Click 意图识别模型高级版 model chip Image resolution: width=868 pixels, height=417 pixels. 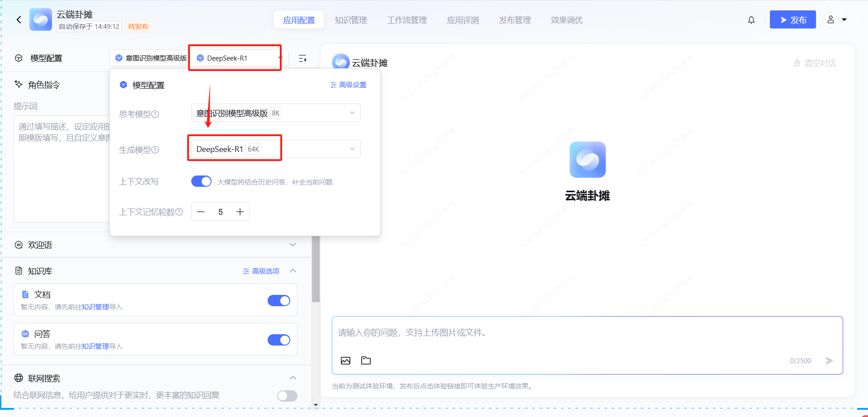(x=151, y=58)
